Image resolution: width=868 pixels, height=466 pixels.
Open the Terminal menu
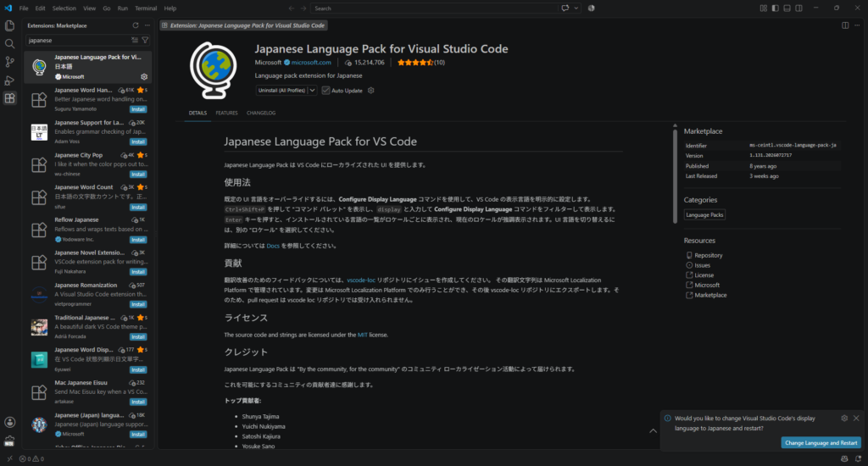click(146, 8)
